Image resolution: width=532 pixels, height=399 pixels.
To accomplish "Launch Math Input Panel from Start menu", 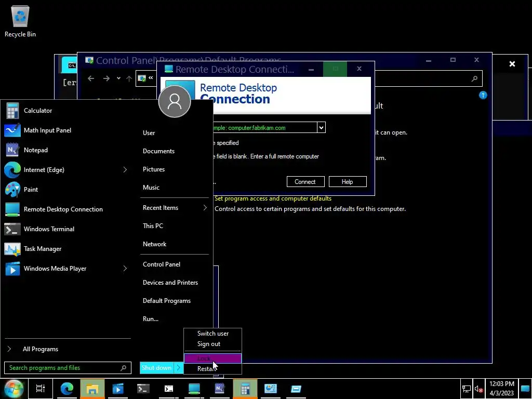I will [x=67, y=130].
